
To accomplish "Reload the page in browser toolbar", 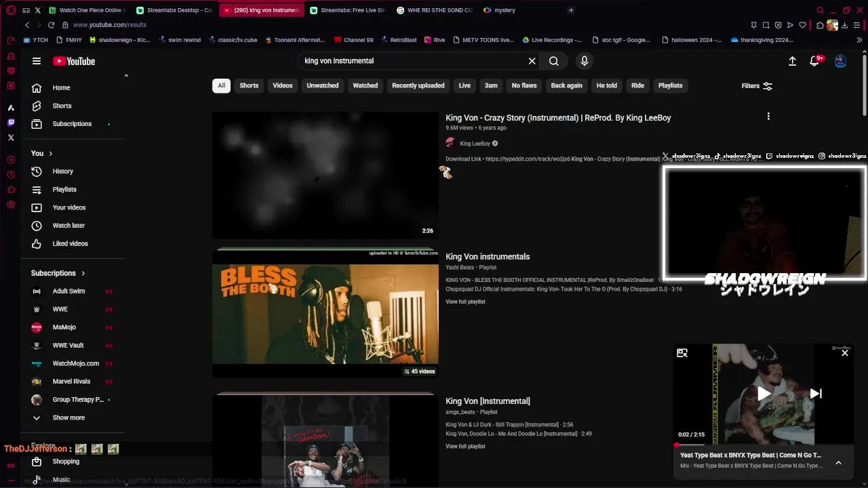I will pyautogui.click(x=51, y=25).
